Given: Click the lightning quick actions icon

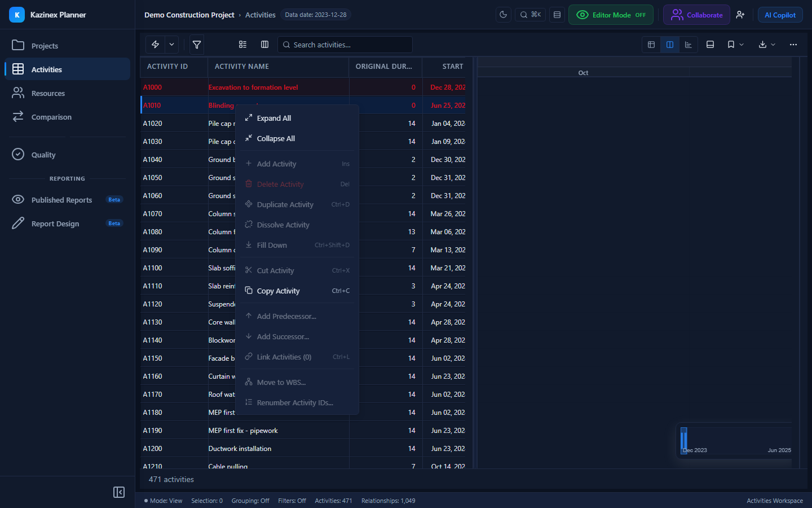Looking at the screenshot, I should [x=155, y=45].
